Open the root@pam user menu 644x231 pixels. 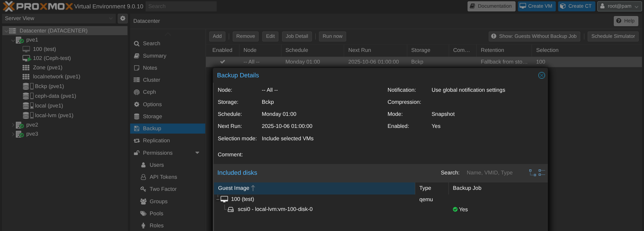point(619,6)
